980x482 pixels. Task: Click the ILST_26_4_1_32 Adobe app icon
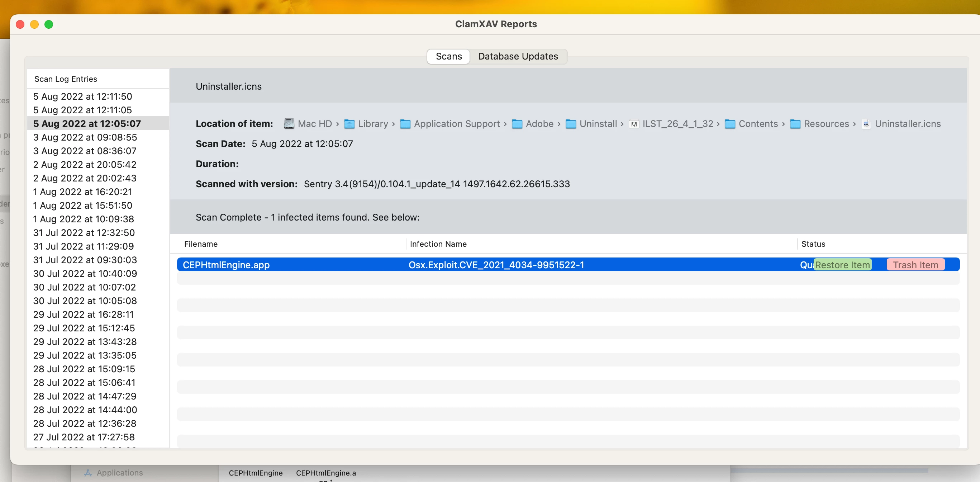[634, 124]
